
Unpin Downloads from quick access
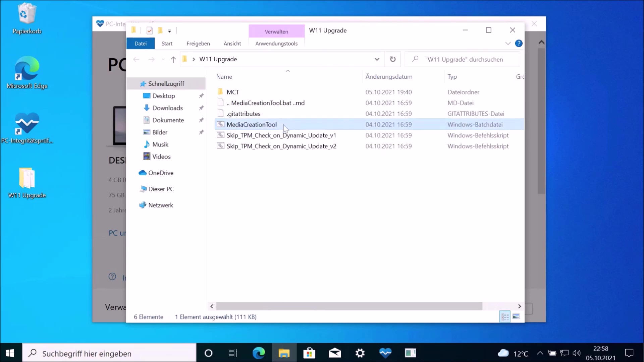point(201,108)
